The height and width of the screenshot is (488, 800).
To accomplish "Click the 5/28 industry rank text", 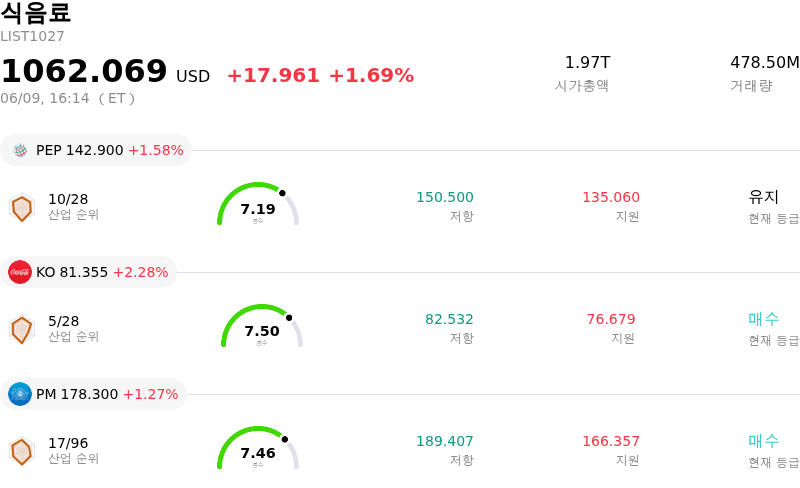I will pos(64,321).
